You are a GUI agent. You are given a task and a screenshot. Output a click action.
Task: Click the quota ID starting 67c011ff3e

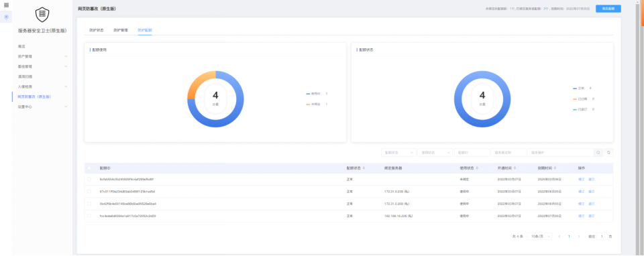coord(127,192)
